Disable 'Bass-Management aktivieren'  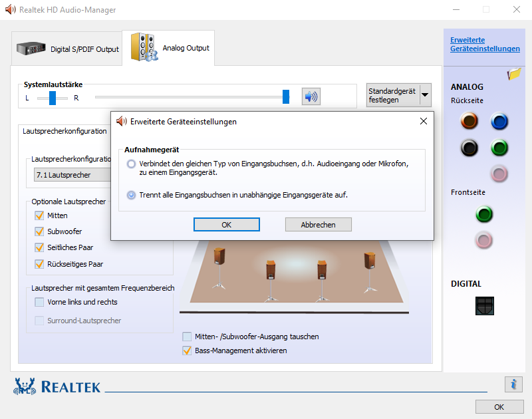(x=187, y=350)
